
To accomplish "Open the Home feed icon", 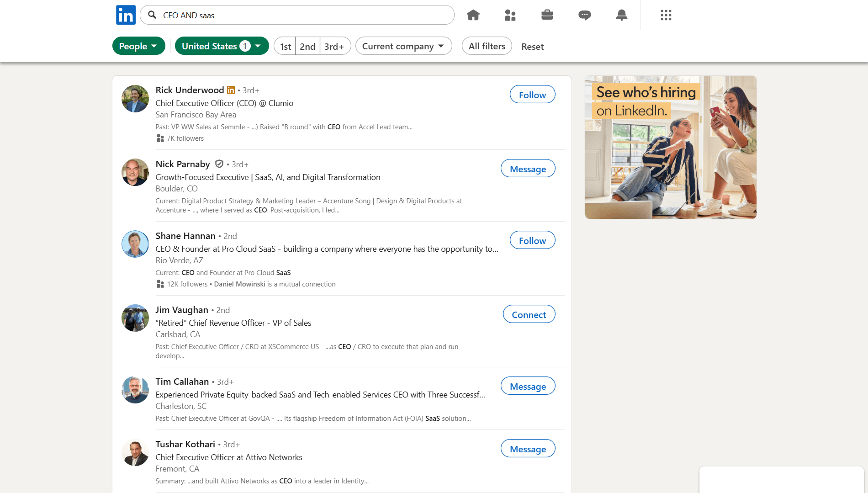I will click(473, 15).
